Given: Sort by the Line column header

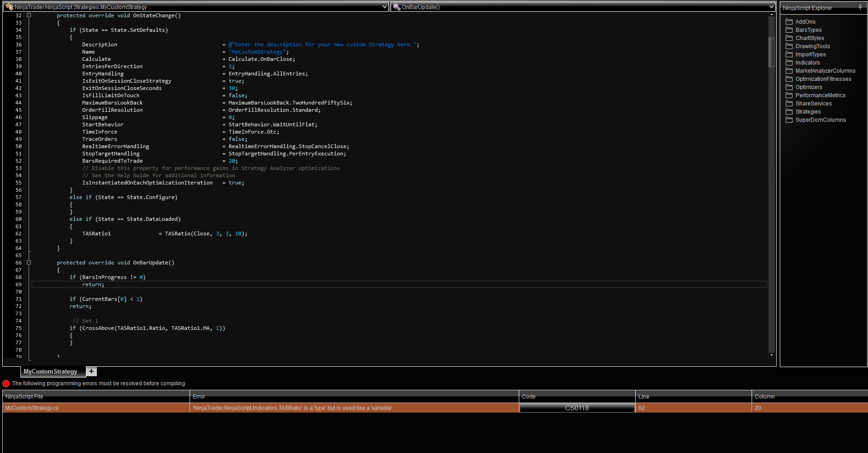Looking at the screenshot, I should (693, 397).
